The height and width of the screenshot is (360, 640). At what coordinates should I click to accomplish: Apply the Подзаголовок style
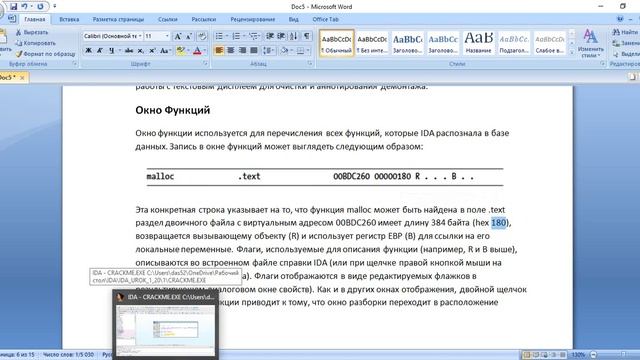(x=514, y=43)
